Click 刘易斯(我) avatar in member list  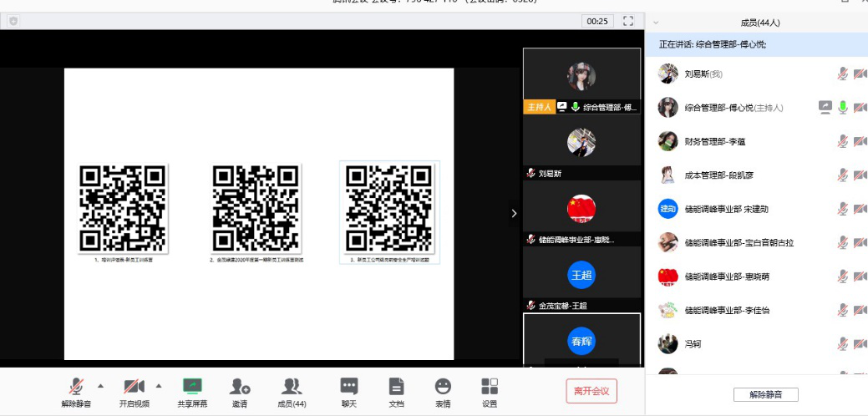point(668,74)
